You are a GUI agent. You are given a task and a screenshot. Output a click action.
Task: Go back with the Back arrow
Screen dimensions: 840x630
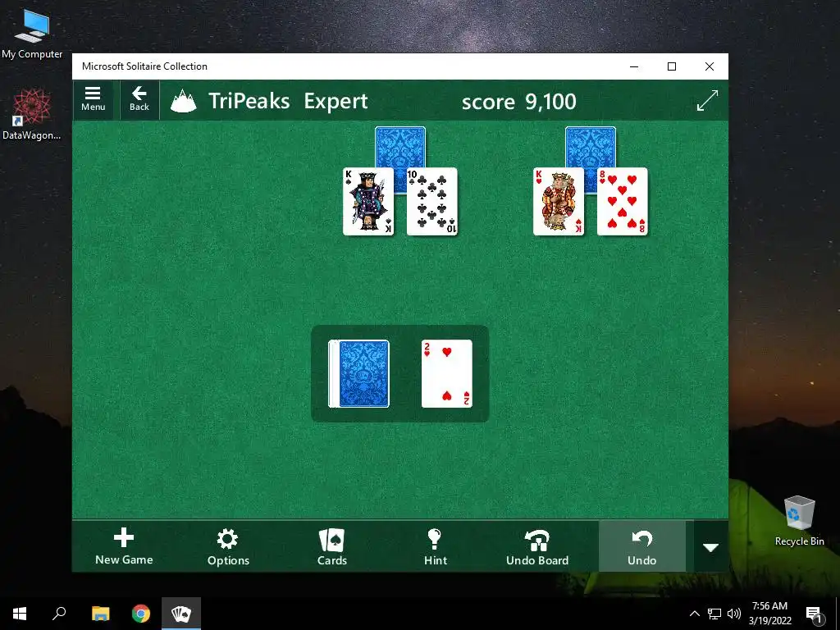point(139,99)
